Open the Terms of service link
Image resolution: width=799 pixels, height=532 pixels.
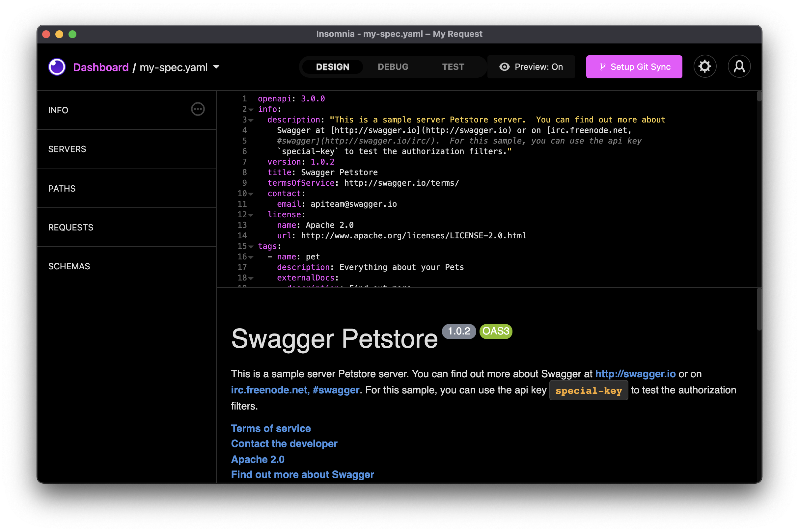(270, 428)
